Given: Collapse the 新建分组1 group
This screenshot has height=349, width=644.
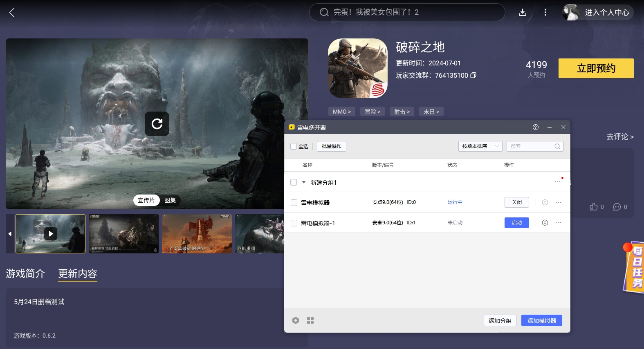Looking at the screenshot, I should click(x=304, y=182).
